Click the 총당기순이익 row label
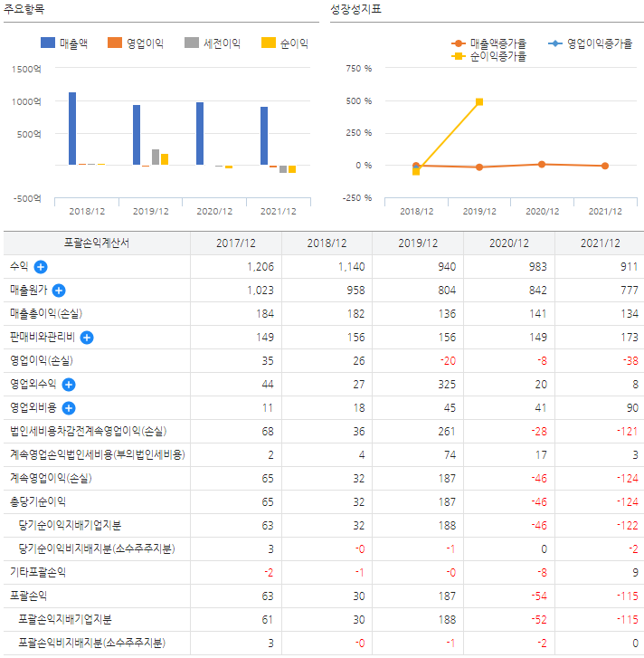This screenshot has height=658, width=644. click(38, 502)
